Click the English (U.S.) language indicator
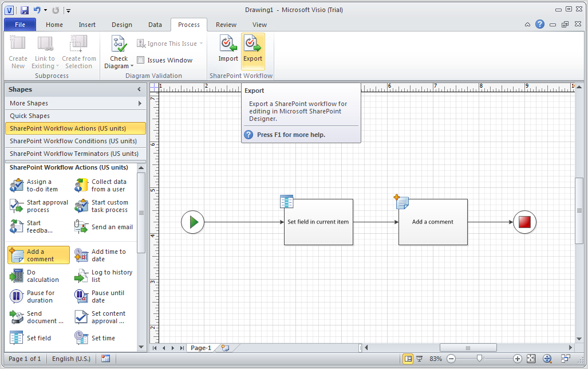 [71, 359]
